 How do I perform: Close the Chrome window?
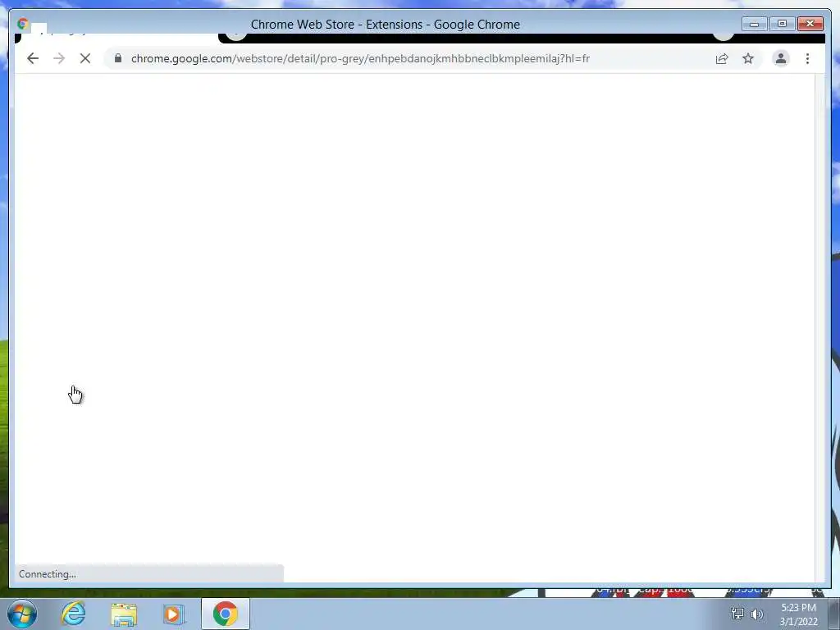[x=810, y=24]
